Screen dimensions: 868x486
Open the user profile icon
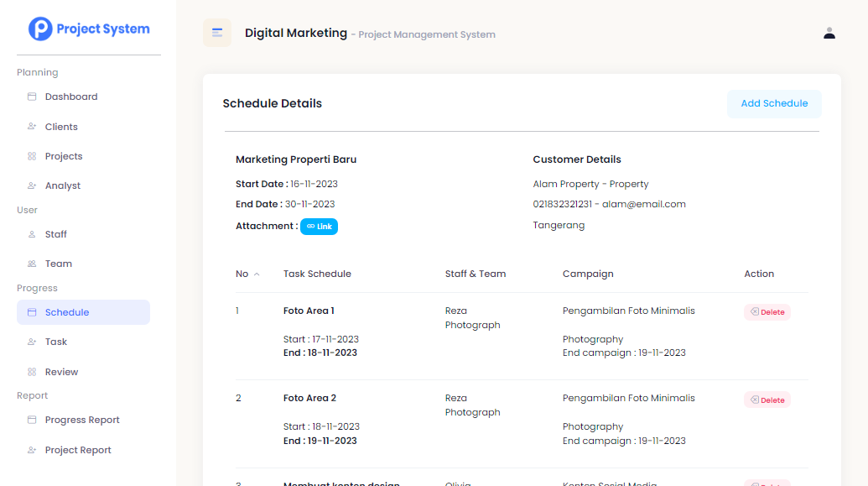click(829, 34)
